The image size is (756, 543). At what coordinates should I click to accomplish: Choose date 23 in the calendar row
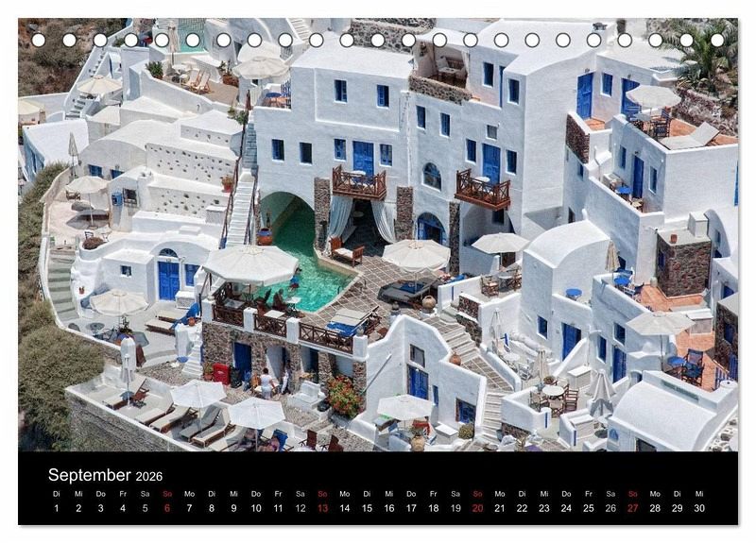(x=544, y=508)
